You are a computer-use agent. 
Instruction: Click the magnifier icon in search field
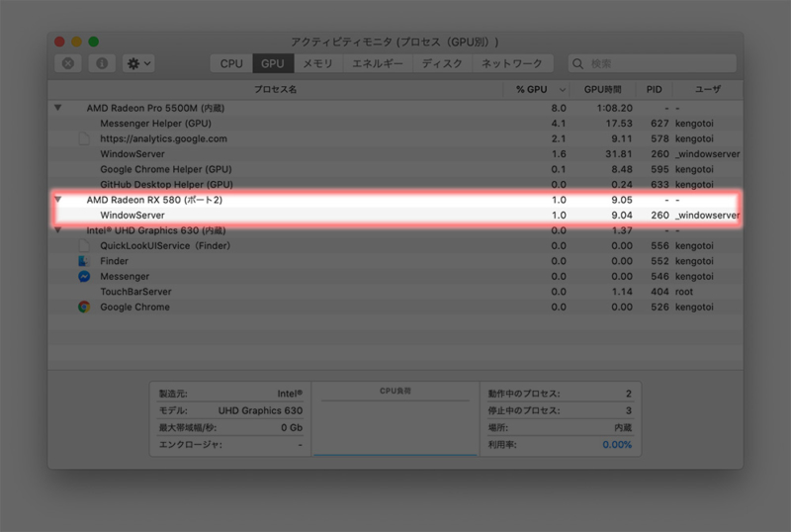point(578,63)
